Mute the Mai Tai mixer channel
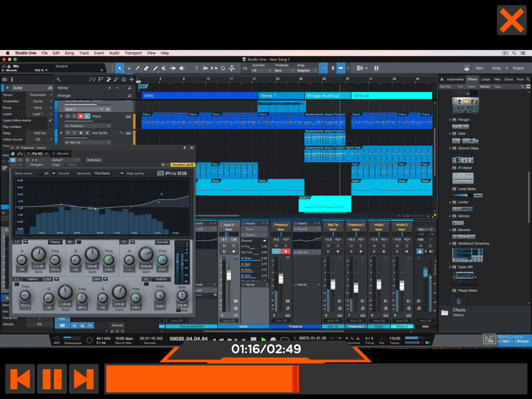Image resolution: width=532 pixels, height=399 pixels. (328, 246)
